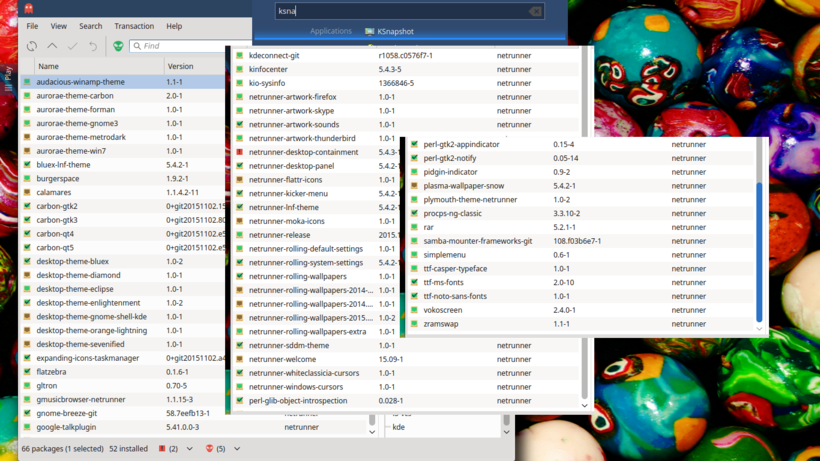Screen dimensions: 820x461
Task: Click the status icon beside zramswap
Action: [414, 324]
